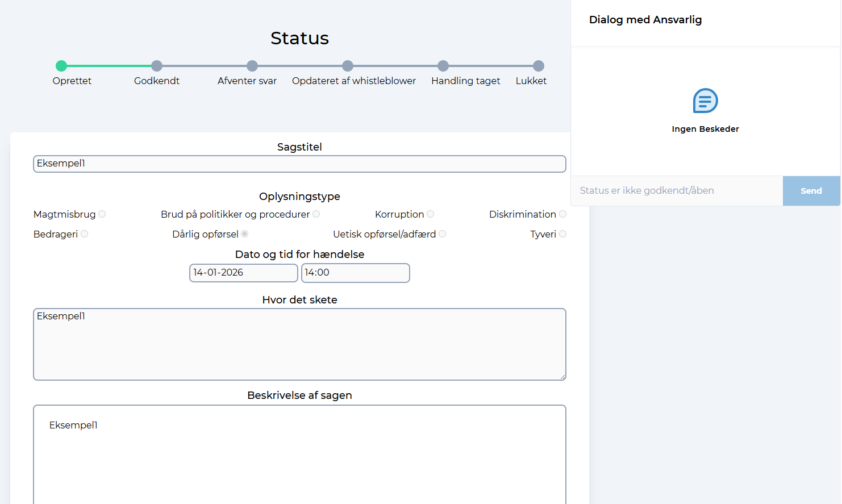Click the Oprettet status step dot
This screenshot has width=842, height=504.
click(61, 66)
